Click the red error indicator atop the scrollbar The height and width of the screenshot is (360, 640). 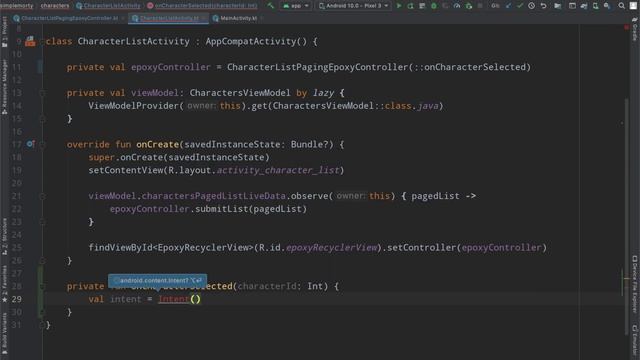point(627,27)
